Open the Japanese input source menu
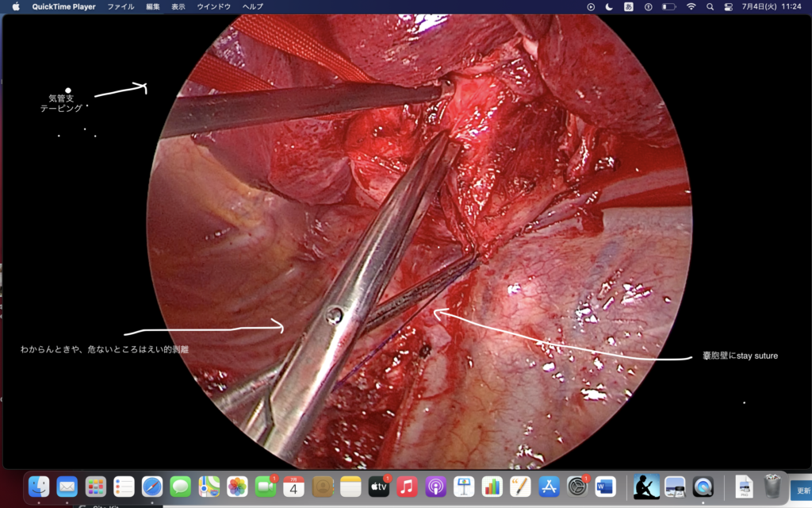Image resolution: width=812 pixels, height=508 pixels. [629, 6]
